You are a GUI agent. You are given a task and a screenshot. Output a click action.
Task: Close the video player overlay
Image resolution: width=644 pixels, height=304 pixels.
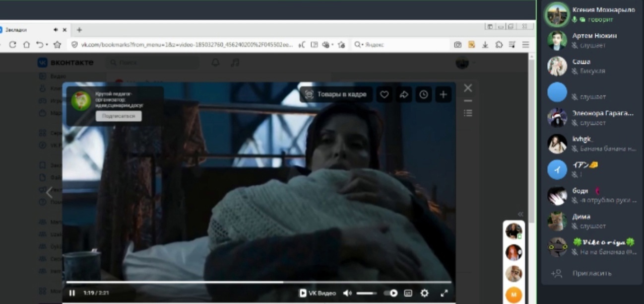(468, 88)
